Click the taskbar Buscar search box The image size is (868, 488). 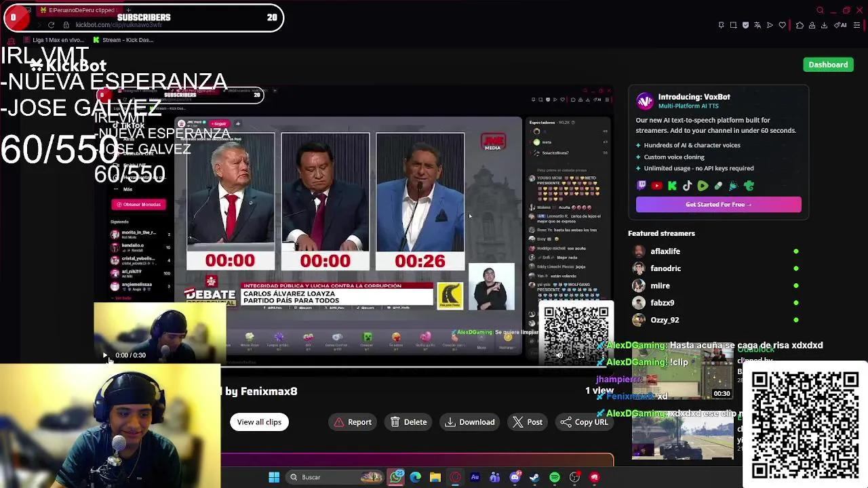335,477
